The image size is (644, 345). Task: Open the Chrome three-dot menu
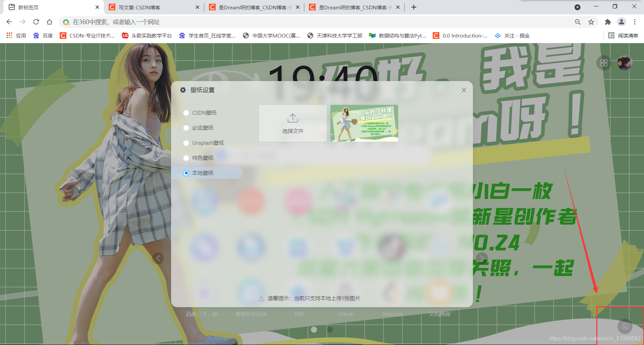[635, 22]
